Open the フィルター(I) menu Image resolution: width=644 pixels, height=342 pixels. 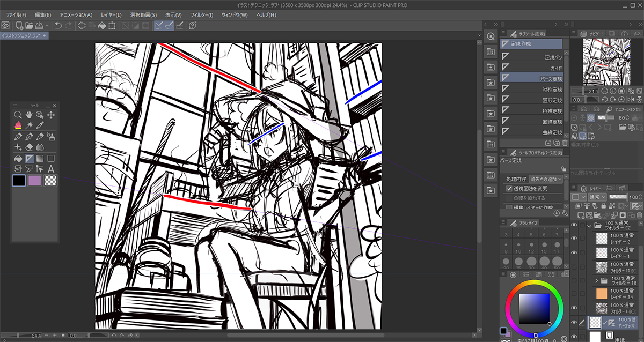tap(202, 15)
